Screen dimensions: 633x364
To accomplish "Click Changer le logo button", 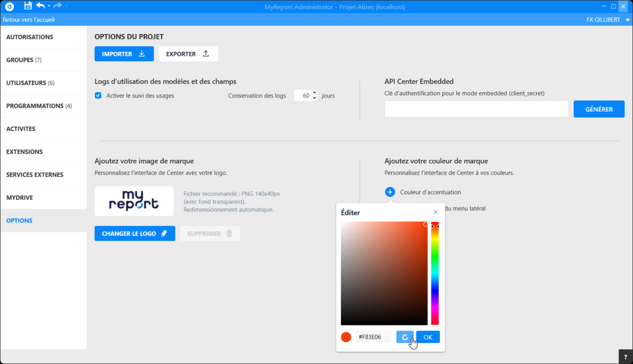I will pos(135,233).
